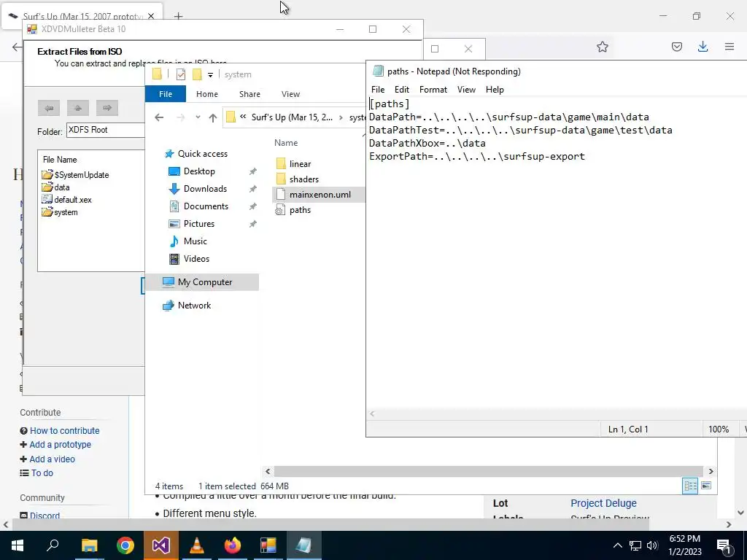747x560 pixels.
Task: Open Notepad Edit menu
Action: (402, 90)
